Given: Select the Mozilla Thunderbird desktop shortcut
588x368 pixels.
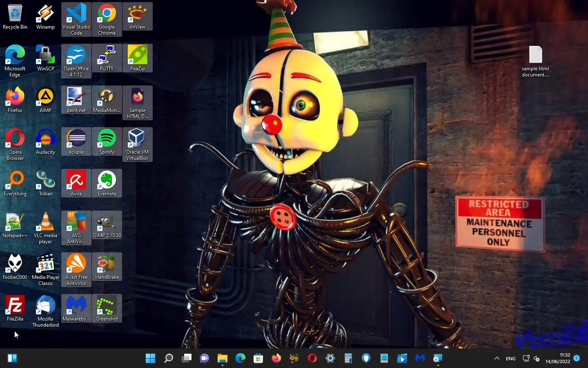Looking at the screenshot, I should [45, 311].
